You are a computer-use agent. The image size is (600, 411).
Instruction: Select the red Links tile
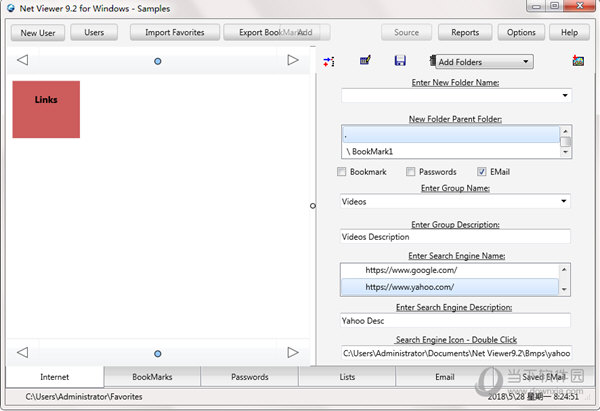point(46,109)
